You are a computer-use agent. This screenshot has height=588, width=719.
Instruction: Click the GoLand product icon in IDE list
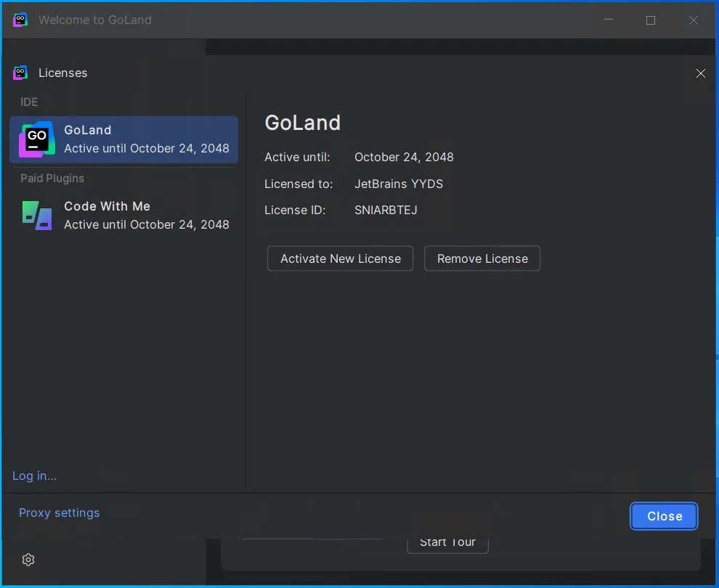[37, 139]
